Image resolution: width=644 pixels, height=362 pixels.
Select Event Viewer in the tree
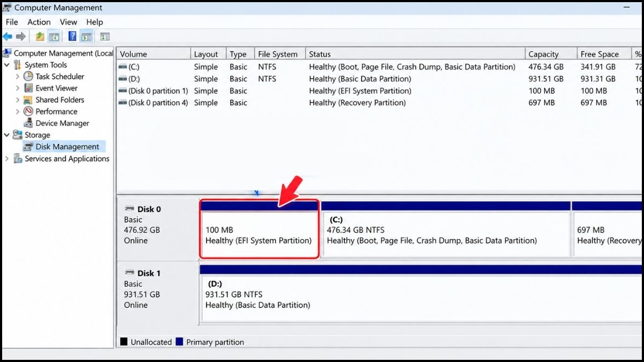(x=56, y=88)
